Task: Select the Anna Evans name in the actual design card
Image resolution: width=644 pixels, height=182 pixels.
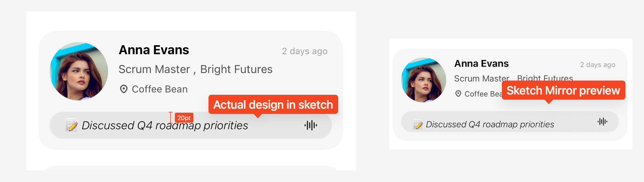Action: (154, 50)
